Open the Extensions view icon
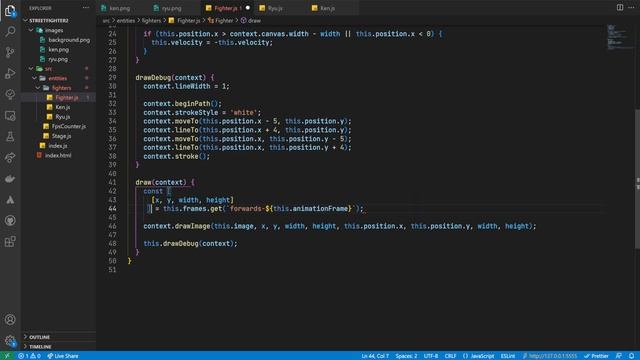 point(10,242)
